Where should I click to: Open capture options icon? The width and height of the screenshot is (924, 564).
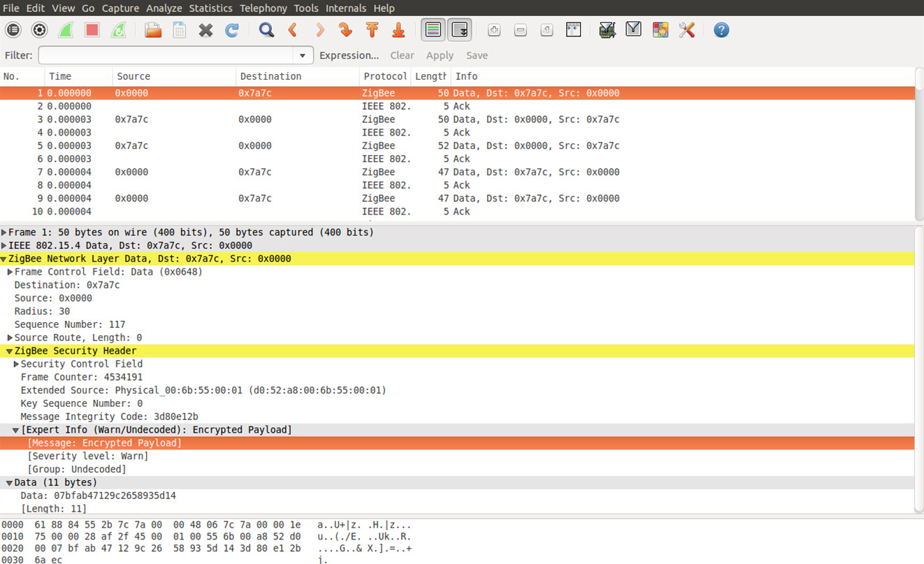pyautogui.click(x=40, y=30)
